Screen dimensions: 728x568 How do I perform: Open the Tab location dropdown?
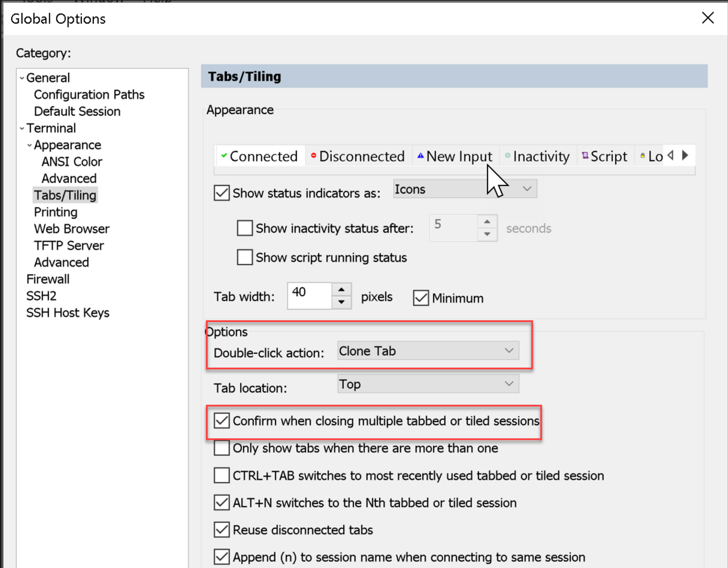428,384
